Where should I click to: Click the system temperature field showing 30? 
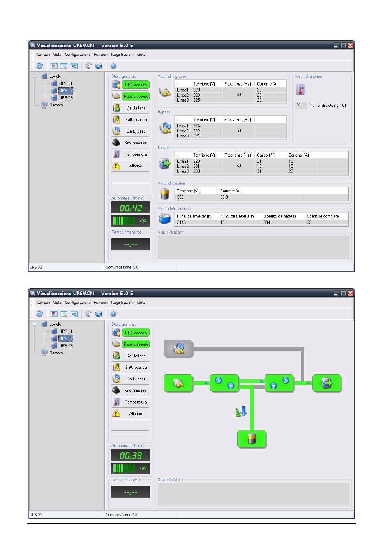pyautogui.click(x=301, y=105)
